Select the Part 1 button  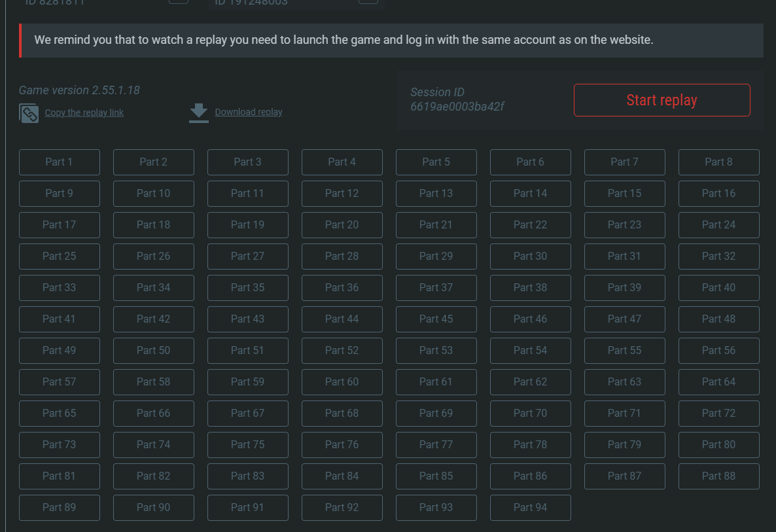[60, 162]
